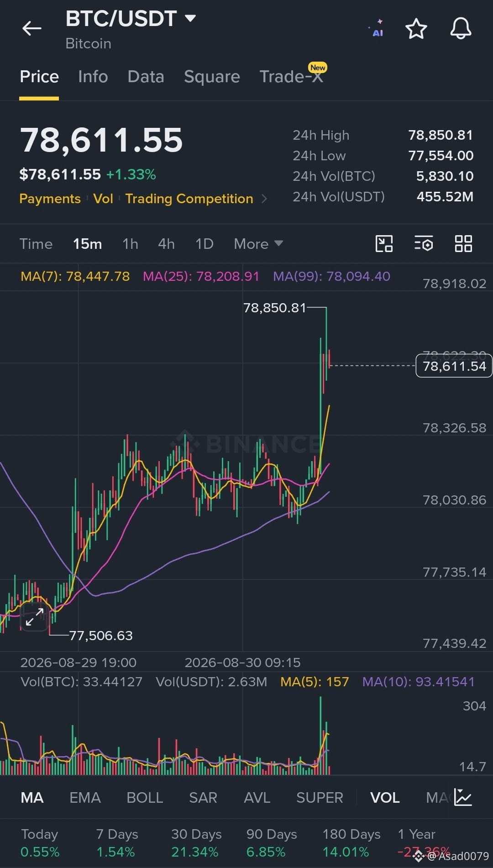Toggle the AVL overlay indicator

coord(257,798)
